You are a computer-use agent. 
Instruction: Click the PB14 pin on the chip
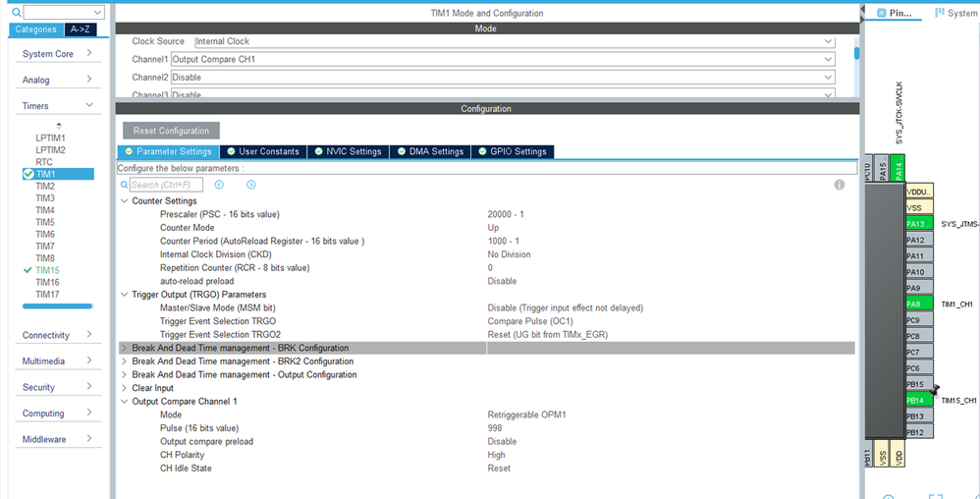tap(919, 400)
